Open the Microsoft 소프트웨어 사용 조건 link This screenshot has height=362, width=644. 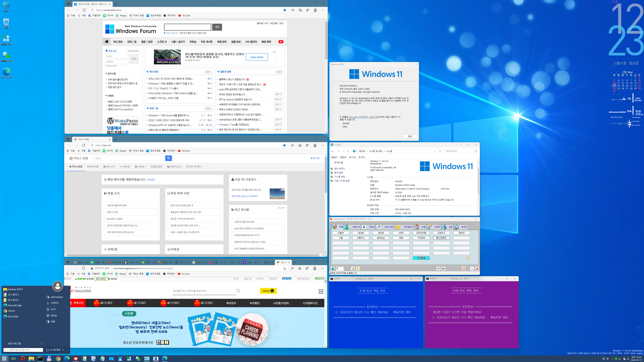[363, 117]
